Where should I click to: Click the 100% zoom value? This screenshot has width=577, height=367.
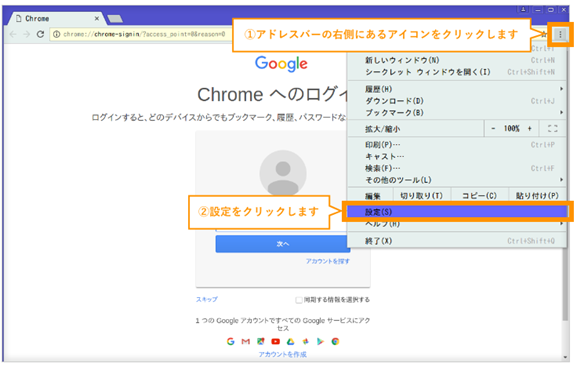(x=511, y=128)
